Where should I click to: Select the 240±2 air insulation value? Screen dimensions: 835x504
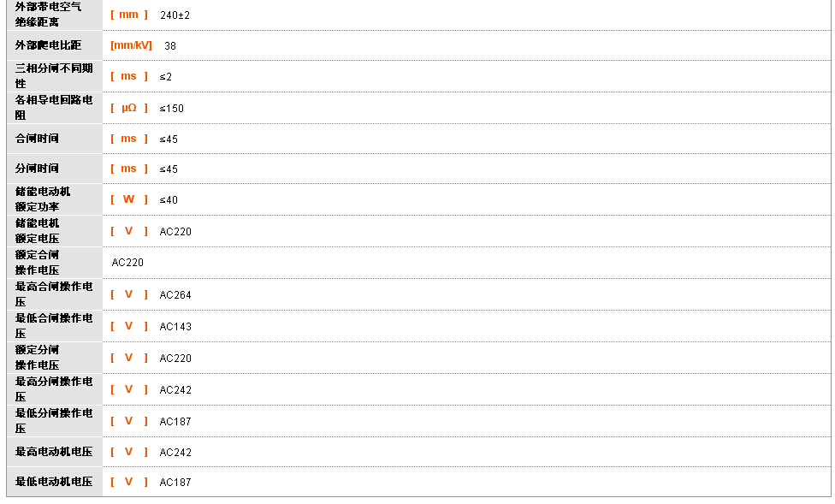click(x=175, y=15)
